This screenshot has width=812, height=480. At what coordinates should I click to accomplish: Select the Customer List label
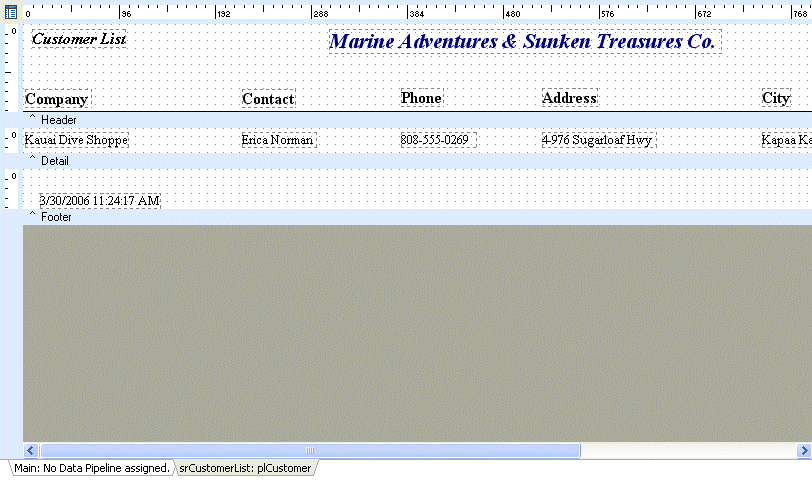click(x=79, y=39)
